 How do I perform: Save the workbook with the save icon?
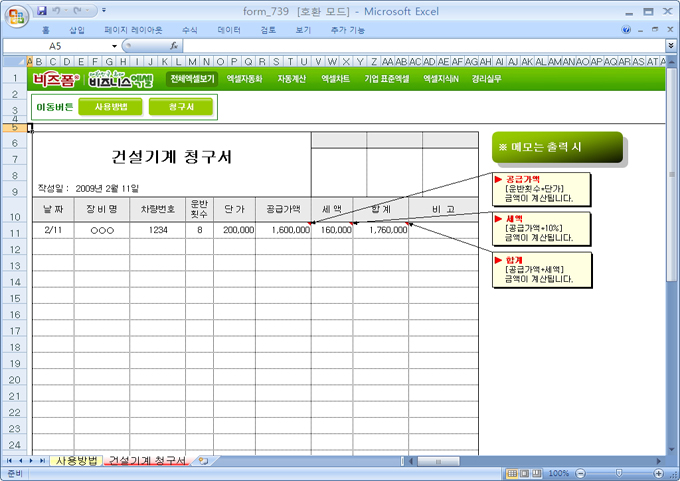pos(42,10)
